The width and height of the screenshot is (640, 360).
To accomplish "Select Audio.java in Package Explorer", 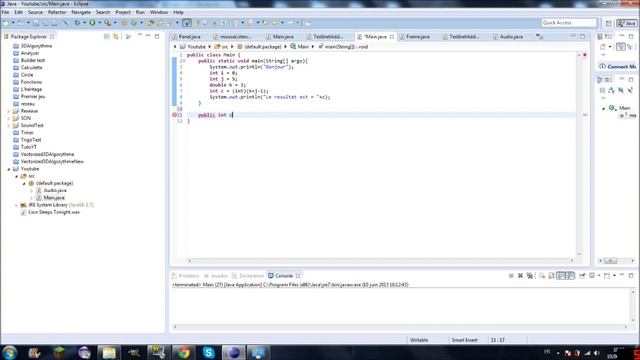I will (x=55, y=191).
